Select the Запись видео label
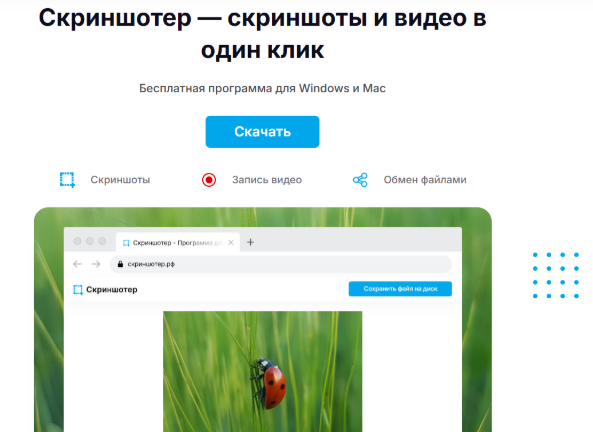 pyautogui.click(x=267, y=180)
